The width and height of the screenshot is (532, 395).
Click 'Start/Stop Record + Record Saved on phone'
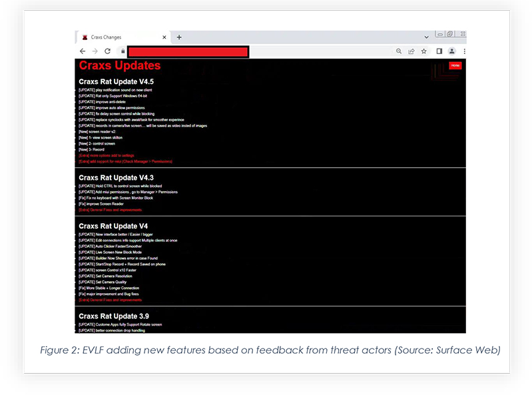pos(122,264)
